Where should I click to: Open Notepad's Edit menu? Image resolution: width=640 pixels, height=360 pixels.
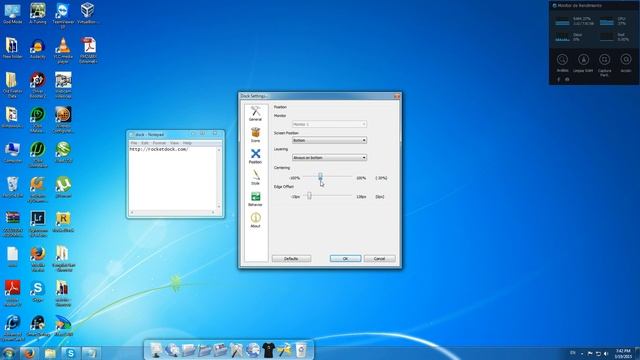145,143
